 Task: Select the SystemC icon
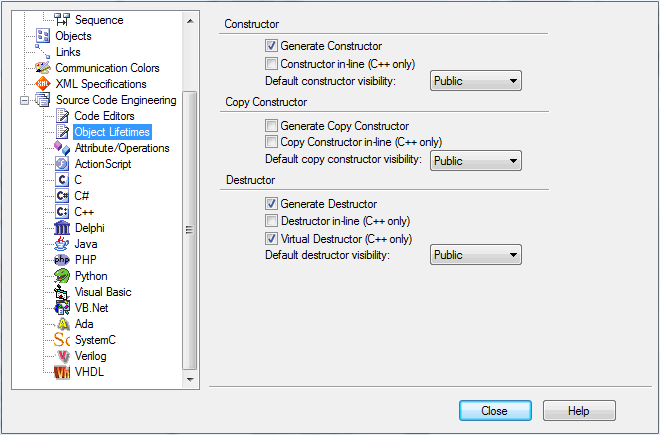(x=62, y=340)
